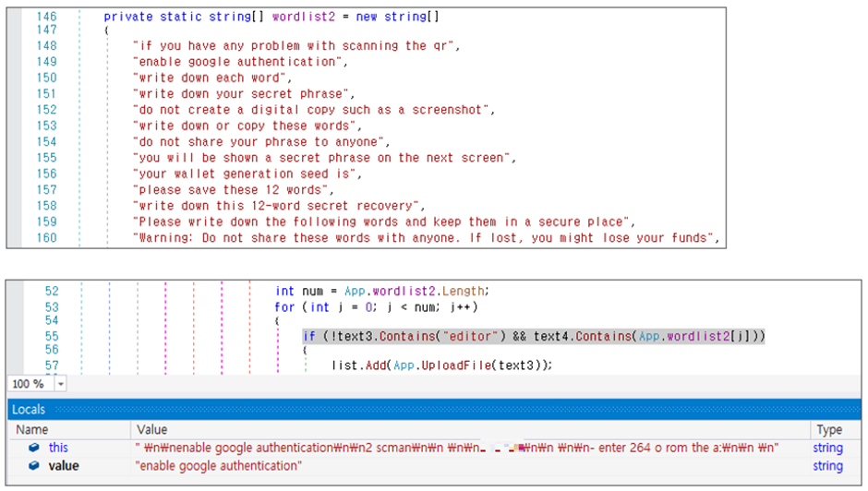Click the cube icon beside 'value' variable

pyautogui.click(x=34, y=465)
